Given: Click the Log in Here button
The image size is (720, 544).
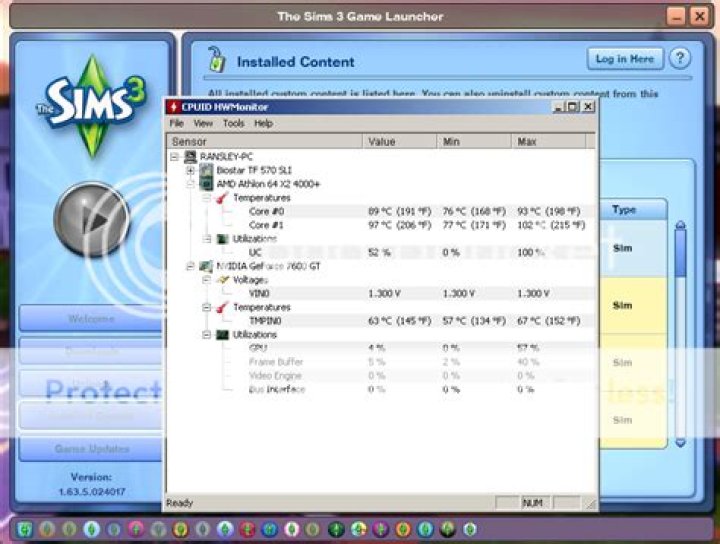Looking at the screenshot, I should (624, 59).
